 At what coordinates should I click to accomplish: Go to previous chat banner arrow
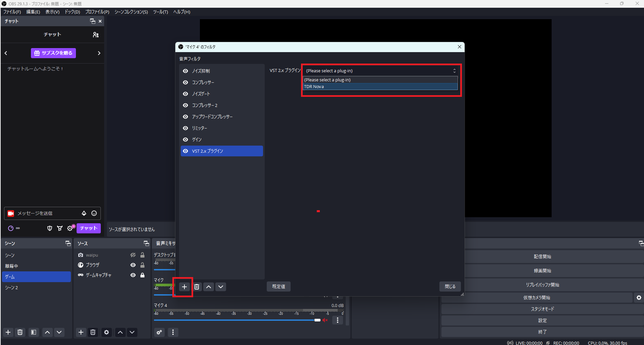tap(6, 53)
